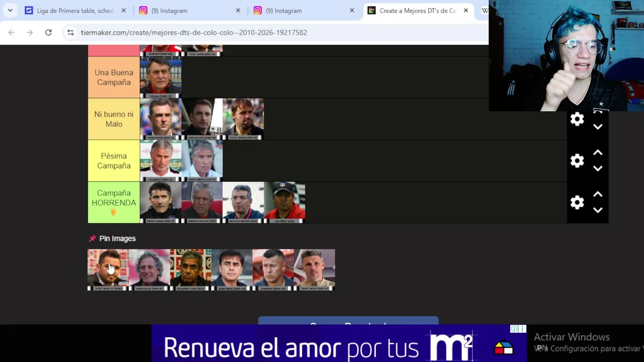Screen dimensions: 644x362
Task: Pick Quinteros image from unranked pool
Action: [232, 270]
